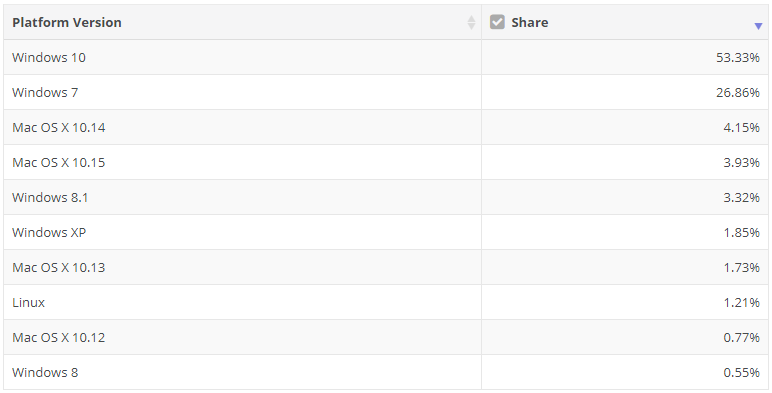
Task: Click the Windows 8 entry
Action: coord(45,372)
